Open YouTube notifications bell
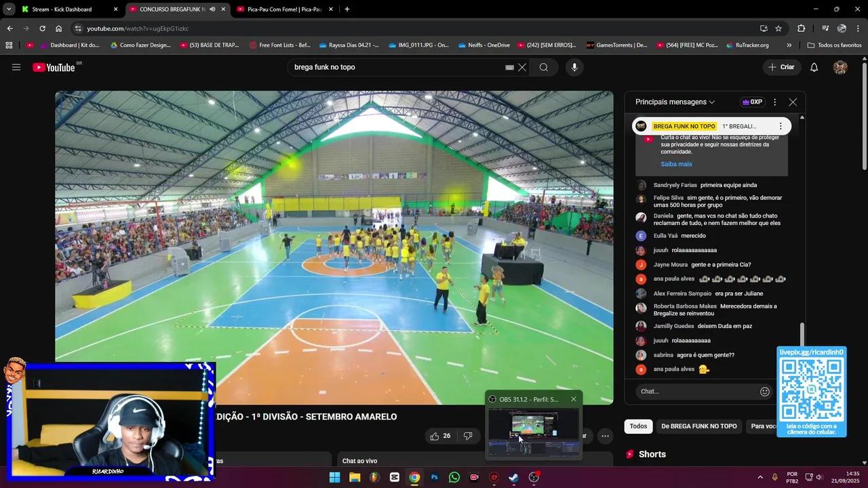The width and height of the screenshot is (868, 488). pyautogui.click(x=814, y=67)
